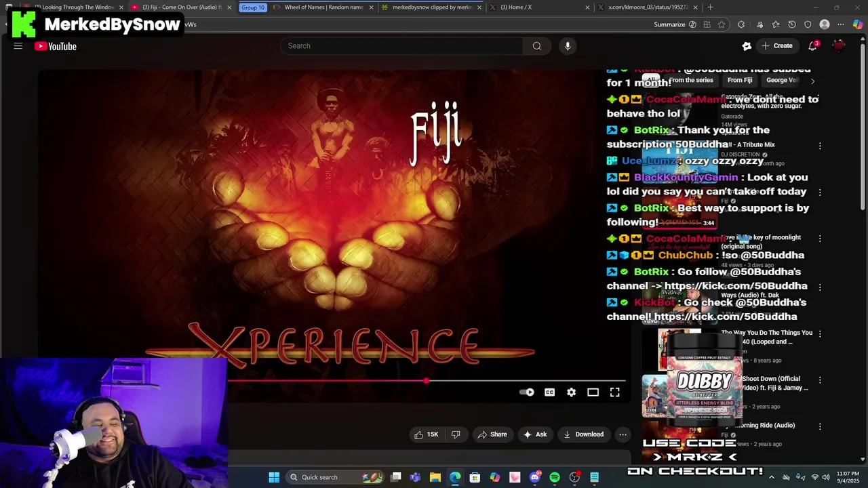
Task: Switch to the 'merkedbysnow clipped' tab
Action: [x=432, y=7]
